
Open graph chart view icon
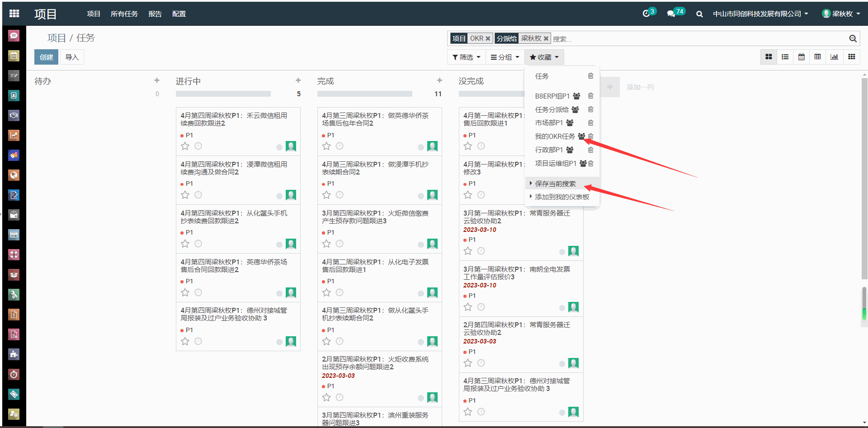click(834, 57)
